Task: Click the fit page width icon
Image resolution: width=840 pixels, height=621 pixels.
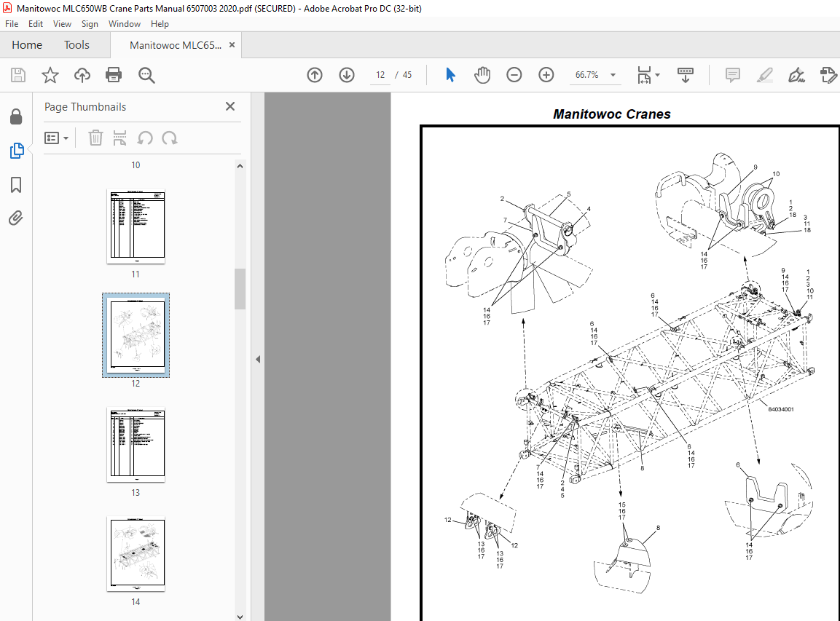Action: pos(644,75)
